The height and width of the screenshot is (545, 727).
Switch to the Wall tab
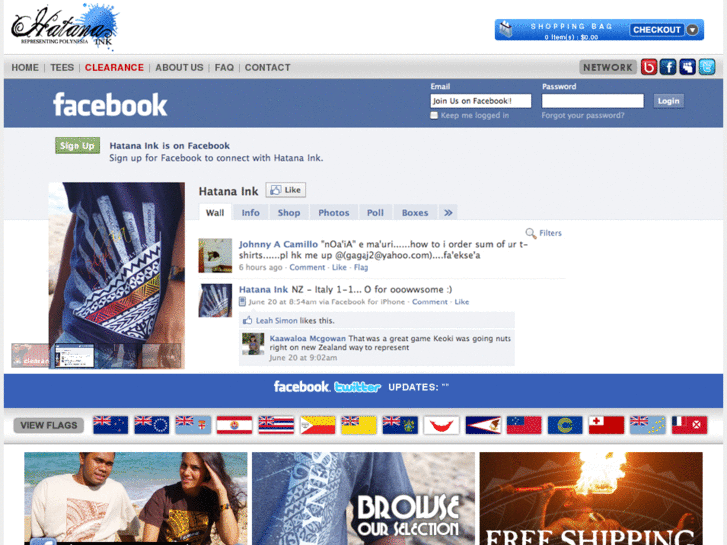(215, 212)
